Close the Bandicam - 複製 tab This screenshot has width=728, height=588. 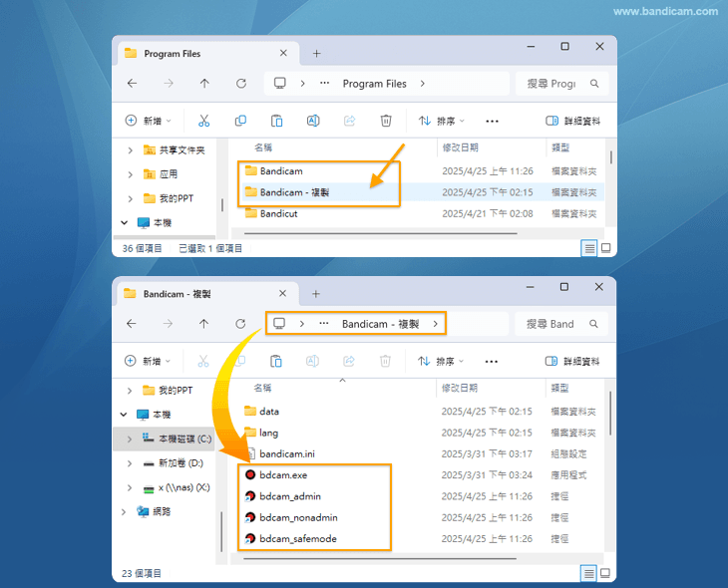[x=282, y=294]
